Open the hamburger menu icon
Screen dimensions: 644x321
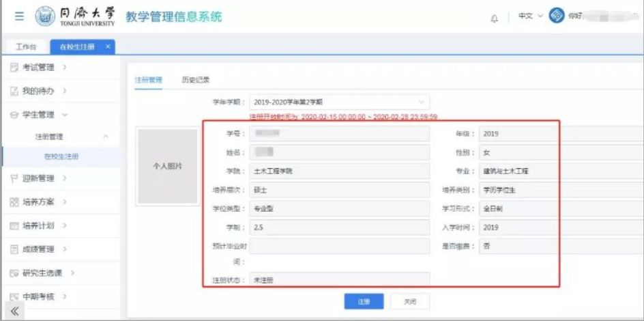pyautogui.click(x=19, y=16)
